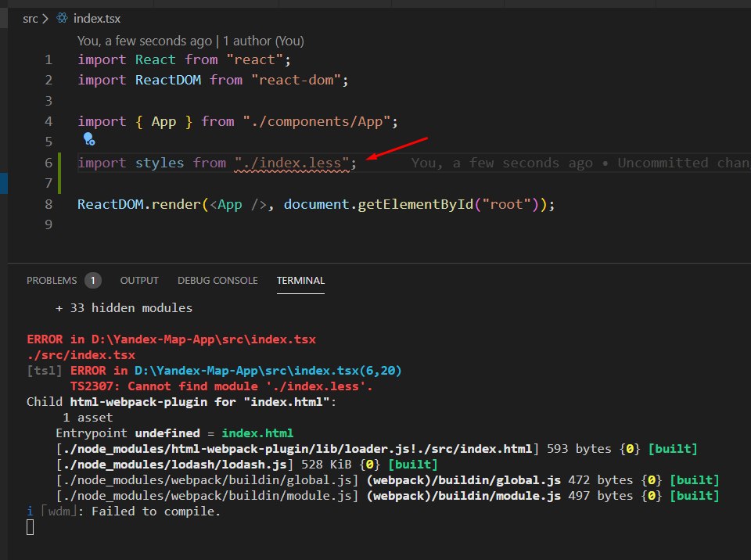Click the inline blame annotation on line 6
Screen dimensions: 751x560
coord(580,163)
